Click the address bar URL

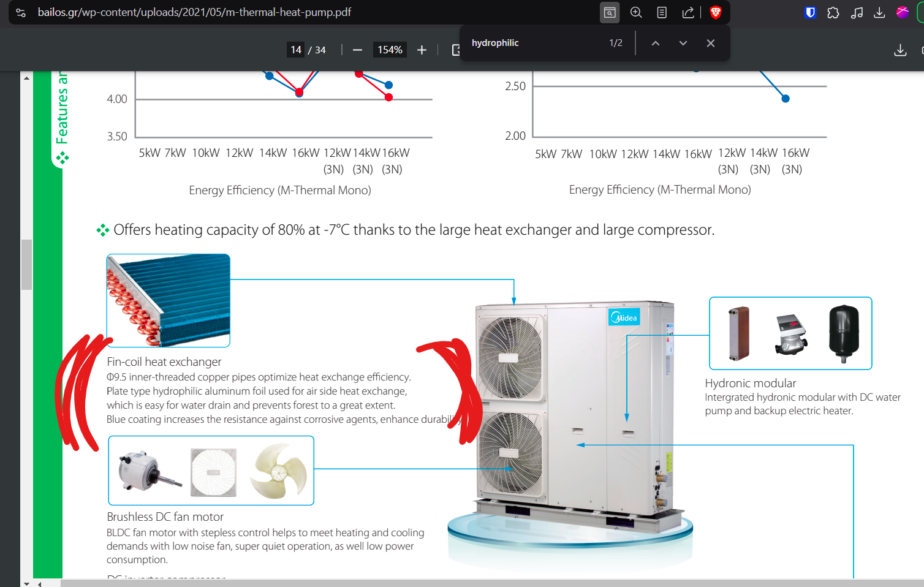coord(194,12)
